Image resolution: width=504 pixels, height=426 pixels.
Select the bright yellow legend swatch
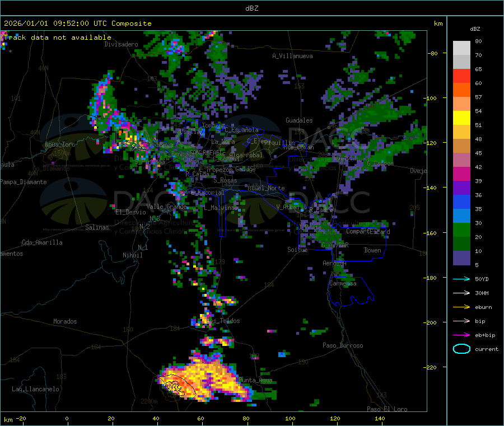coord(461,118)
